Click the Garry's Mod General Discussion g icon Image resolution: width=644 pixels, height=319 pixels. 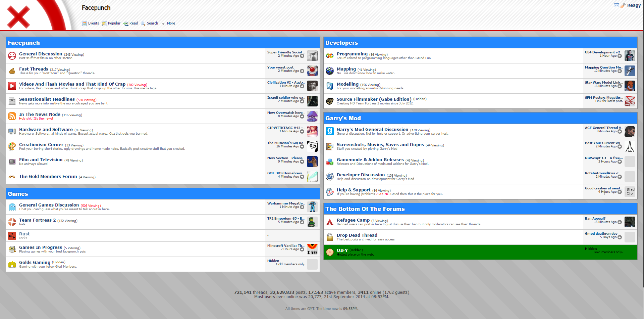coord(330,131)
